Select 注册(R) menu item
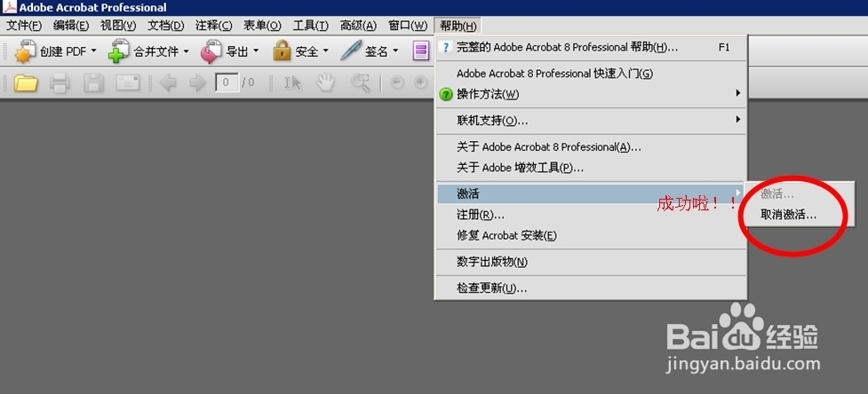 (x=591, y=215)
